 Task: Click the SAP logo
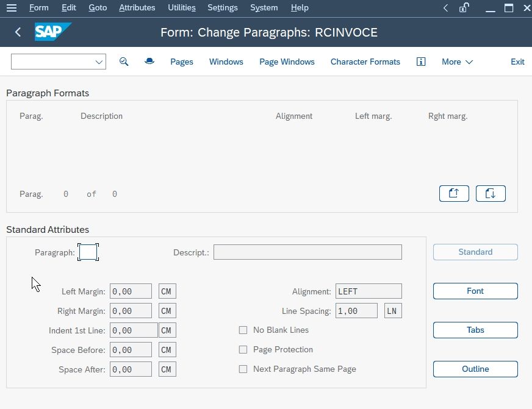point(53,32)
